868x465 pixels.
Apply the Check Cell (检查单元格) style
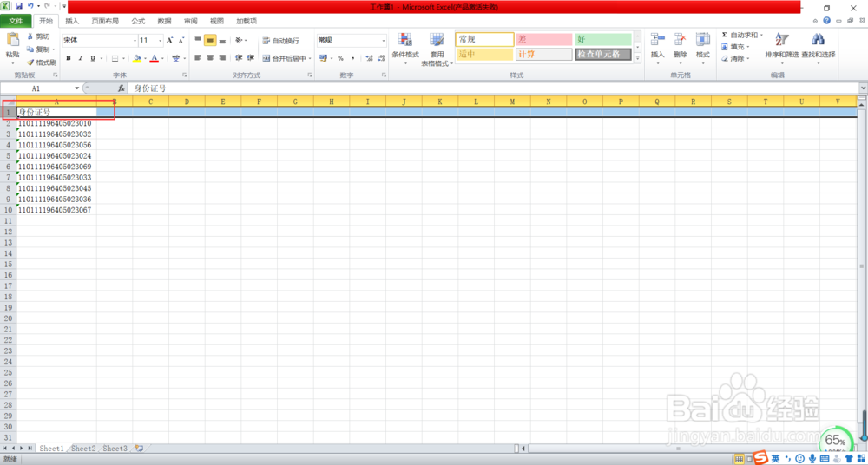[x=603, y=55]
